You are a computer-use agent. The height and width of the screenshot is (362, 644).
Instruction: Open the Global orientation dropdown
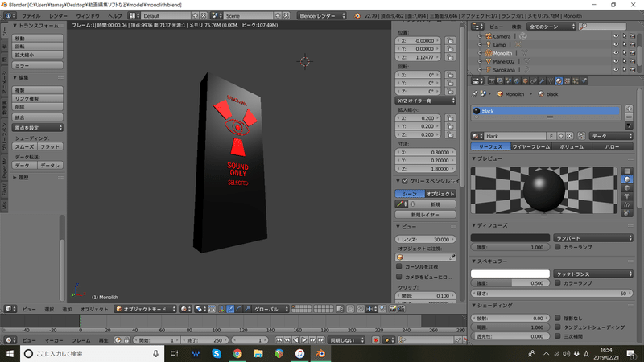(x=270, y=309)
